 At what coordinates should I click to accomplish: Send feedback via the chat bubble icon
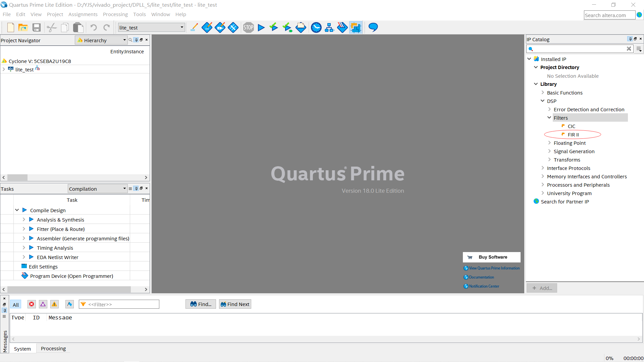tap(373, 27)
